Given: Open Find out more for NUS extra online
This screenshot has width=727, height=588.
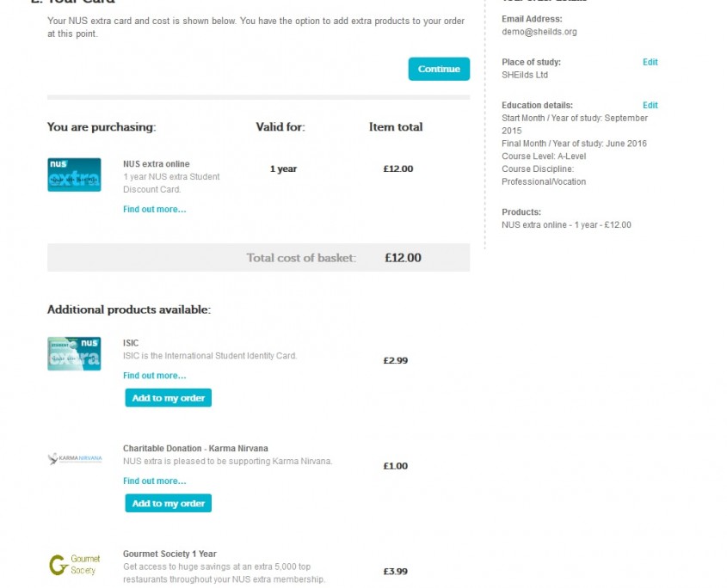Looking at the screenshot, I should point(154,210).
